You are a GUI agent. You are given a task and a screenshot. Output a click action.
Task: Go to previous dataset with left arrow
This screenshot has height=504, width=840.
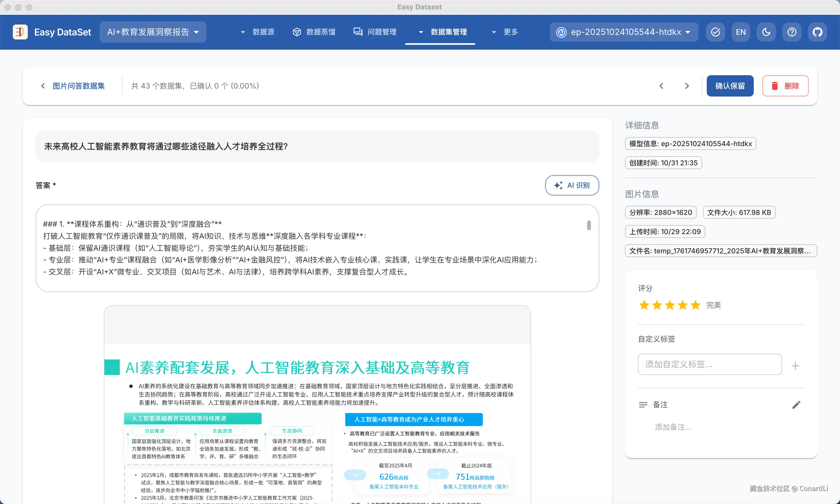click(x=661, y=86)
